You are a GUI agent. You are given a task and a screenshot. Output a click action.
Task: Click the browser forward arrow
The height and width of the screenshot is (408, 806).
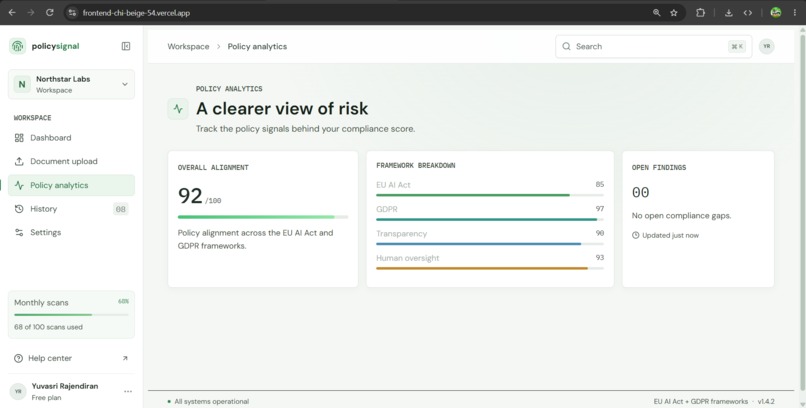tap(31, 13)
